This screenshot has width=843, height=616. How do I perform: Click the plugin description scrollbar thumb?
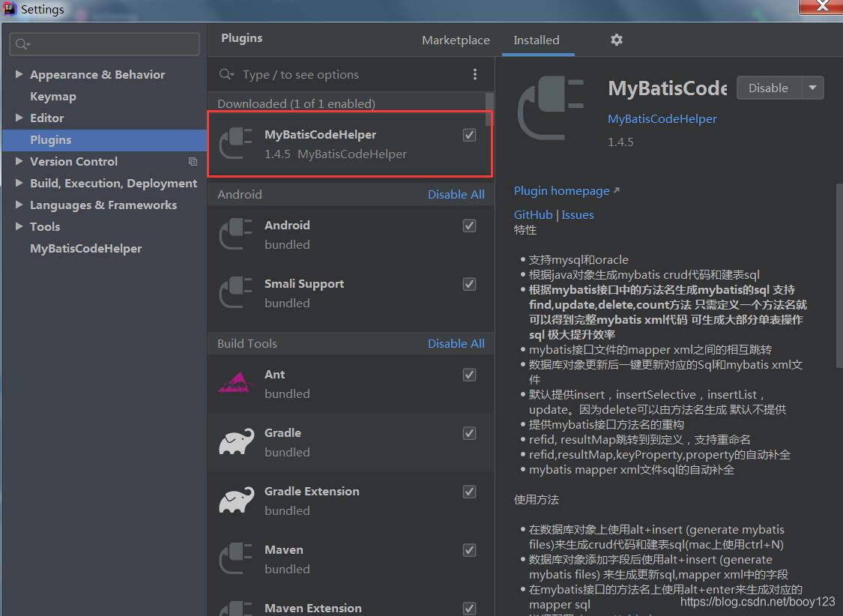coord(839,275)
